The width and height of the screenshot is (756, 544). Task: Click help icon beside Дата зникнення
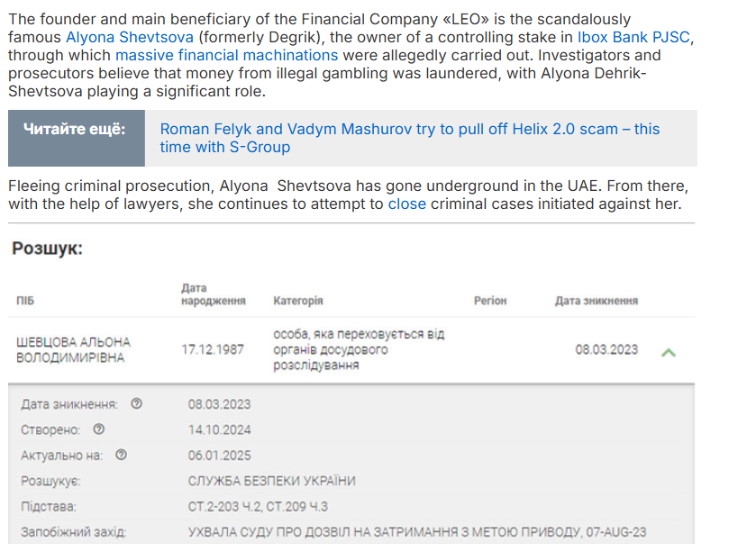[x=136, y=403]
